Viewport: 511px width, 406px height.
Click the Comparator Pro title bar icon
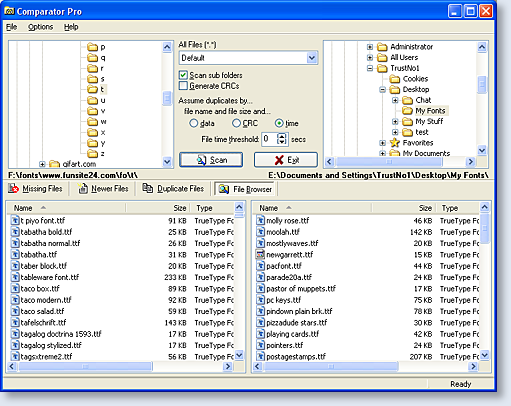(x=9, y=11)
